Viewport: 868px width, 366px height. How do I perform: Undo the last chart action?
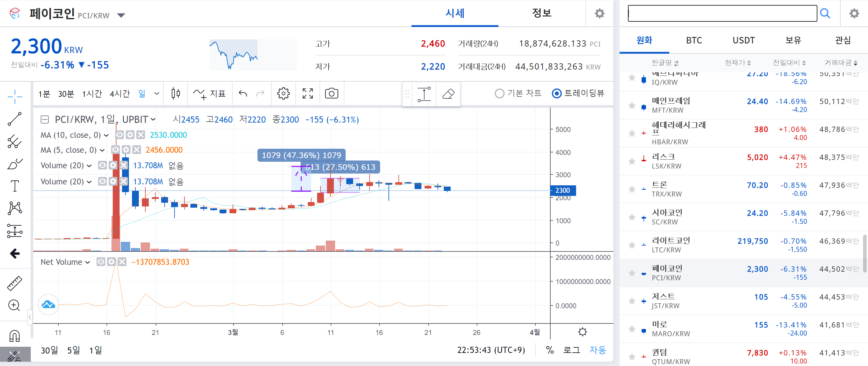click(x=243, y=93)
